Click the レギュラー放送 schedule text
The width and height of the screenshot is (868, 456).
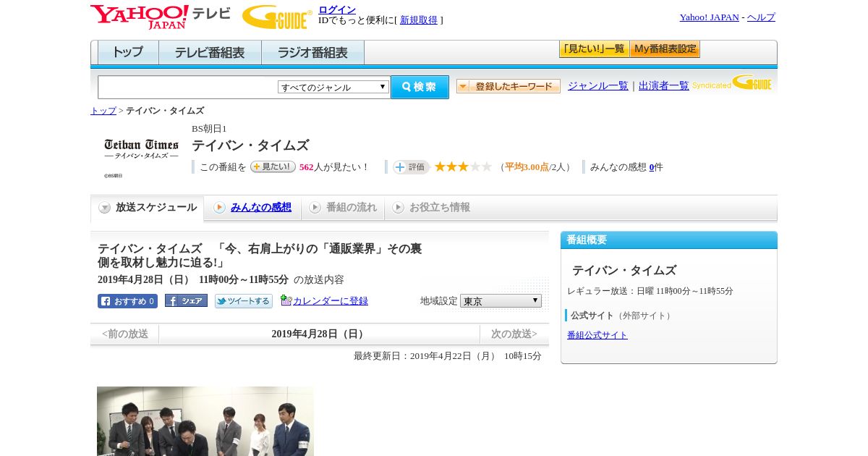point(650,291)
